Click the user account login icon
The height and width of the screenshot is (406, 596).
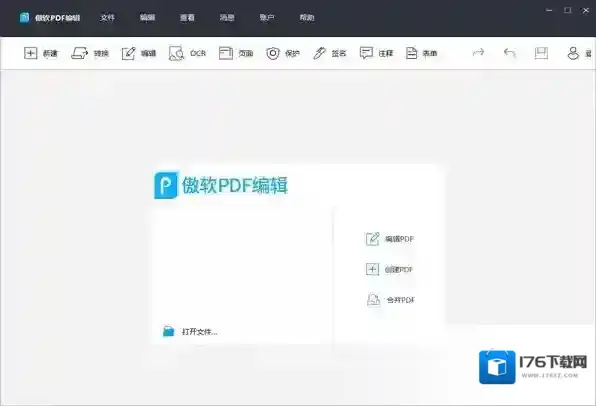pos(573,53)
